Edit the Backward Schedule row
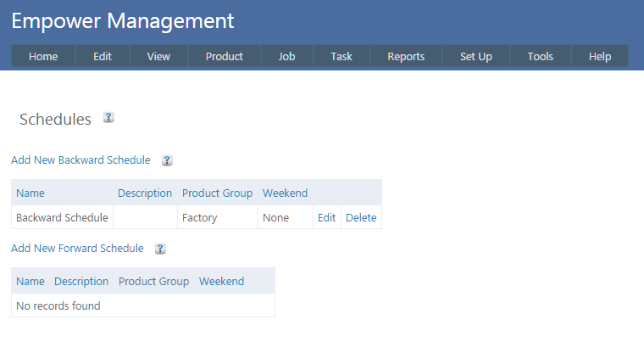Viewport: 644px width, 353px height. tap(326, 217)
